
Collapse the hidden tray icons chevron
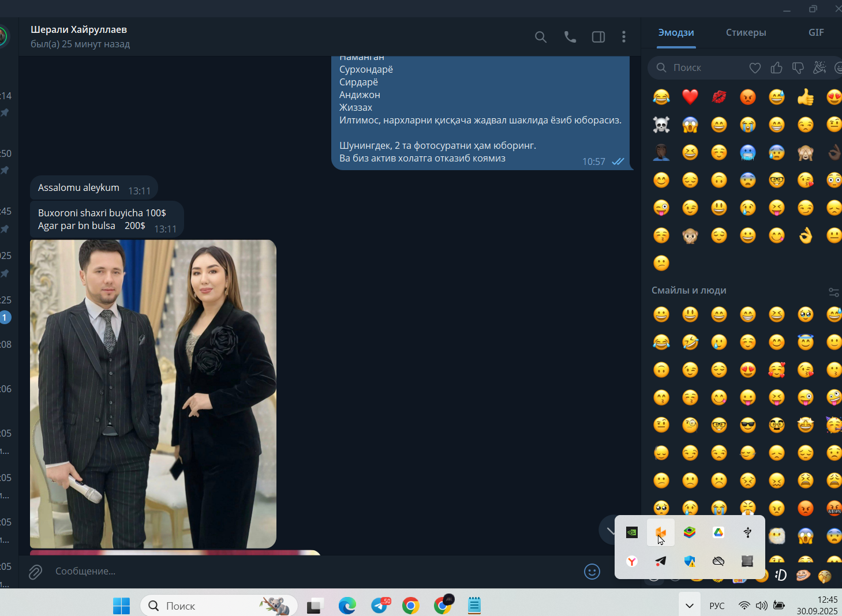pyautogui.click(x=689, y=606)
